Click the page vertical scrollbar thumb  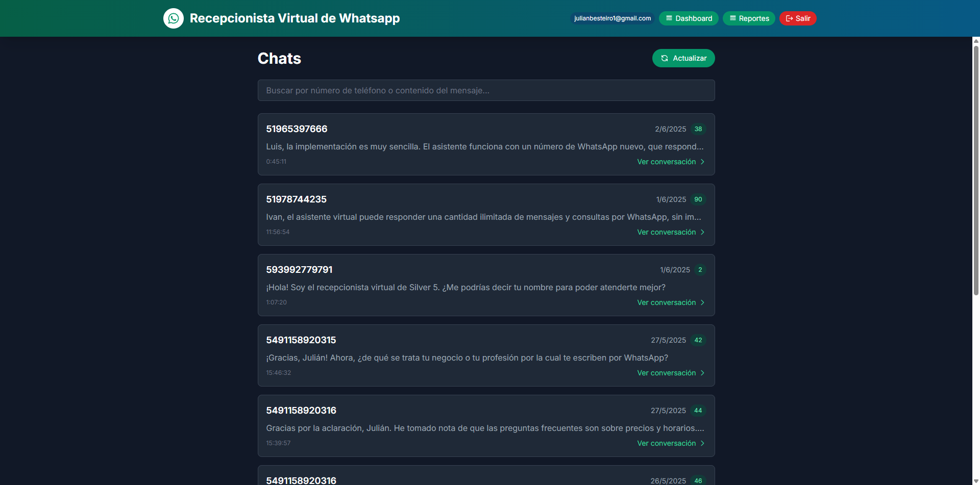pos(976,168)
